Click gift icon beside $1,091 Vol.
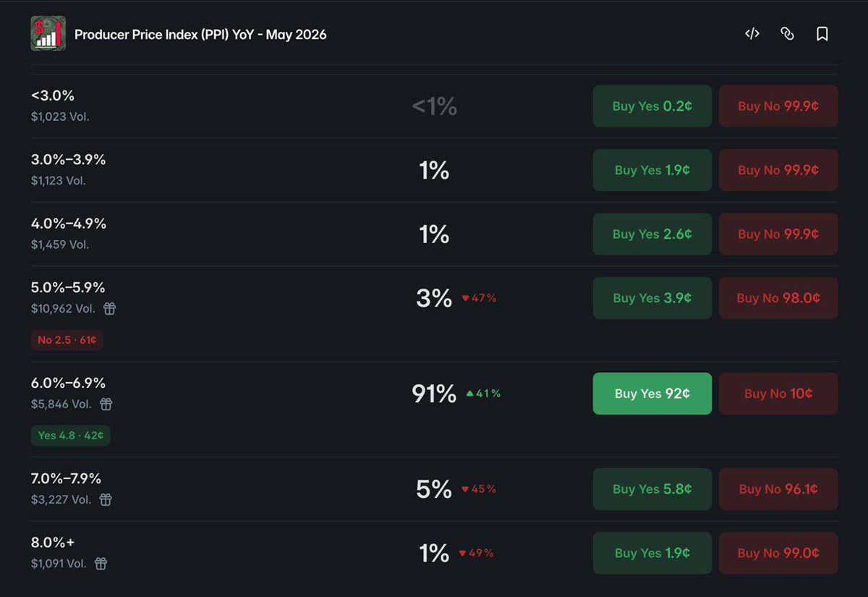The width and height of the screenshot is (868, 597). click(x=101, y=564)
